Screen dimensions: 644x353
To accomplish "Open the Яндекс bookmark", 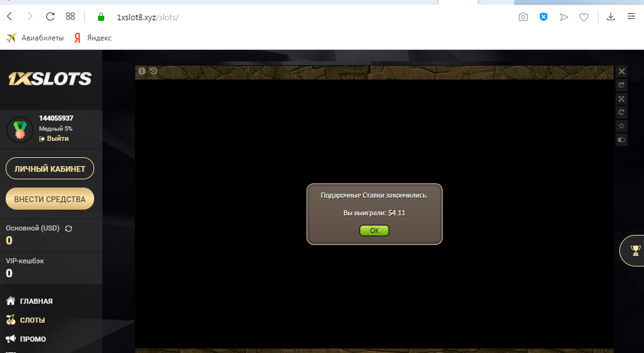I will [93, 38].
